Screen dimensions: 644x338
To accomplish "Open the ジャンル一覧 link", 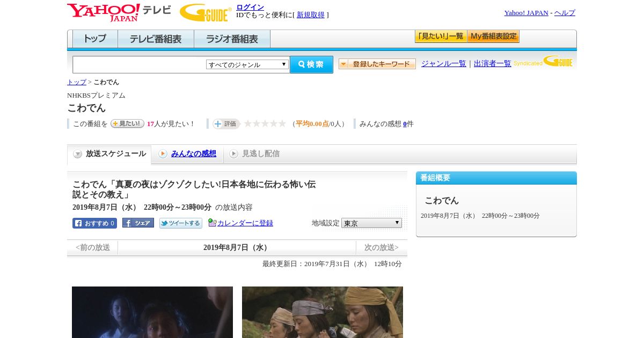I will pos(444,63).
